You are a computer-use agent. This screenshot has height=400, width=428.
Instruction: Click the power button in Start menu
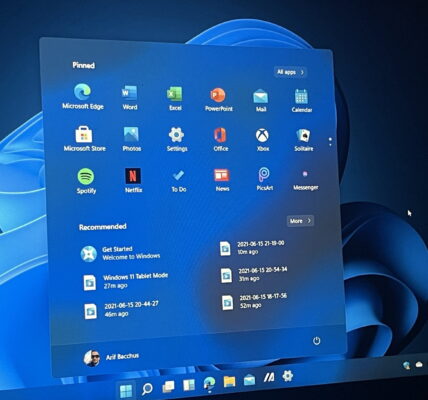click(316, 341)
